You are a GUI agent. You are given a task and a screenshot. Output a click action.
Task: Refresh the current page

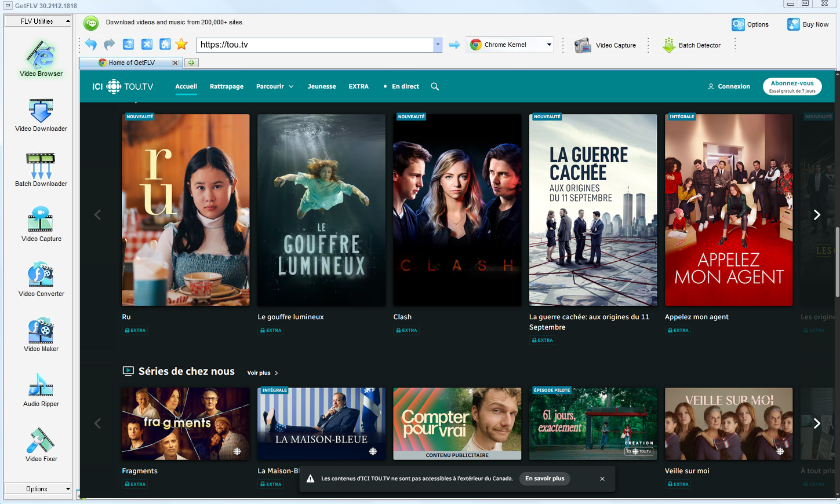[129, 44]
